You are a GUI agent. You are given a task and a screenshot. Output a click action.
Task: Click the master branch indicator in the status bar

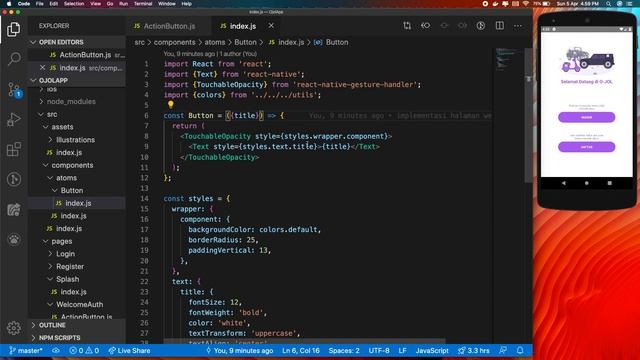[x=26, y=351]
